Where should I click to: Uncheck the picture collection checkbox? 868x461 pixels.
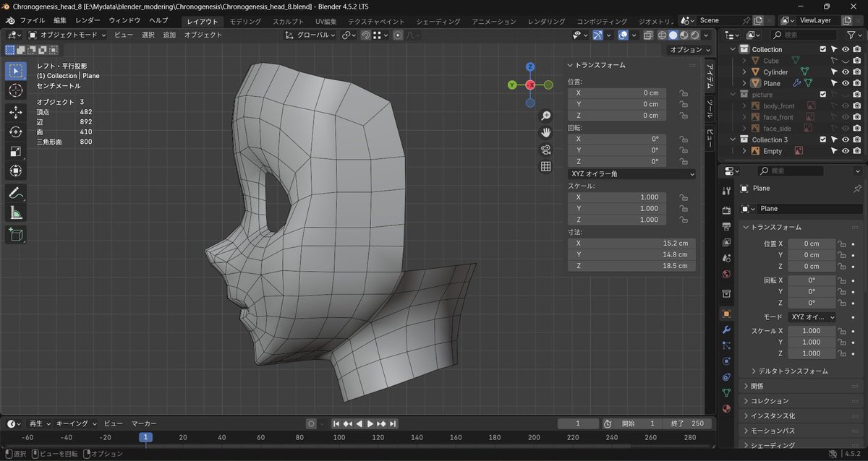[822, 95]
